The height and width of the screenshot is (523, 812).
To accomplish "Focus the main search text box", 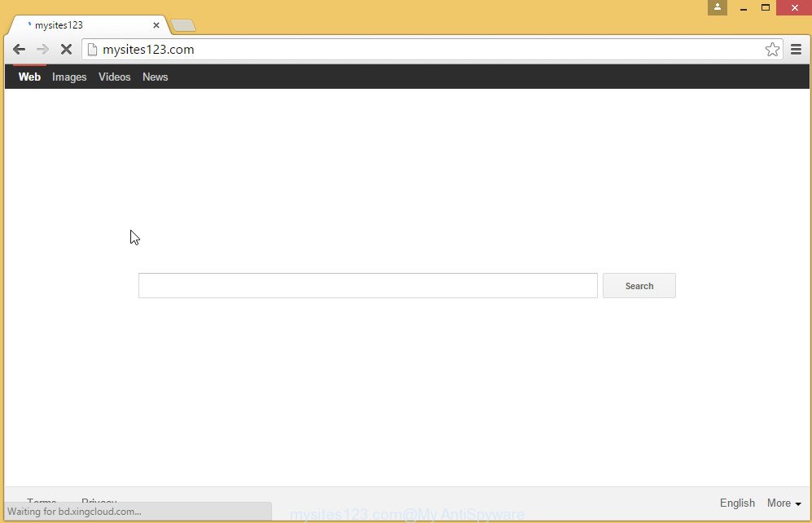I will 367,286.
